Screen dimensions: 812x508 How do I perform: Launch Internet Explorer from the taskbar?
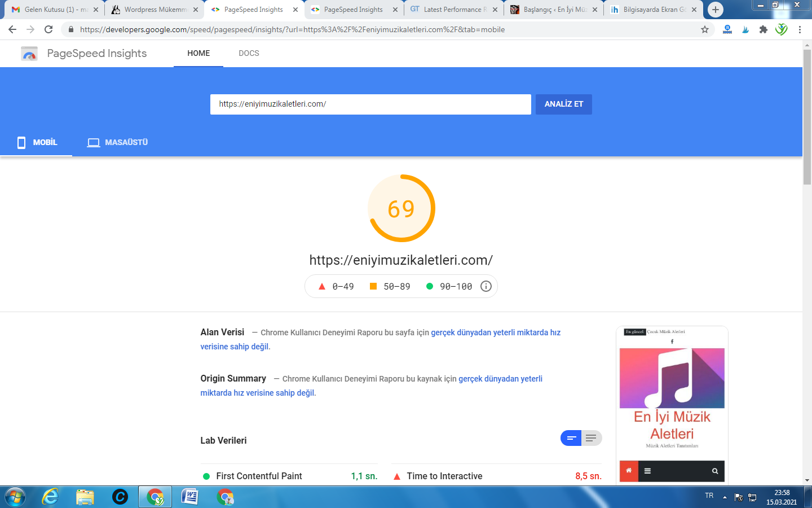click(51, 497)
